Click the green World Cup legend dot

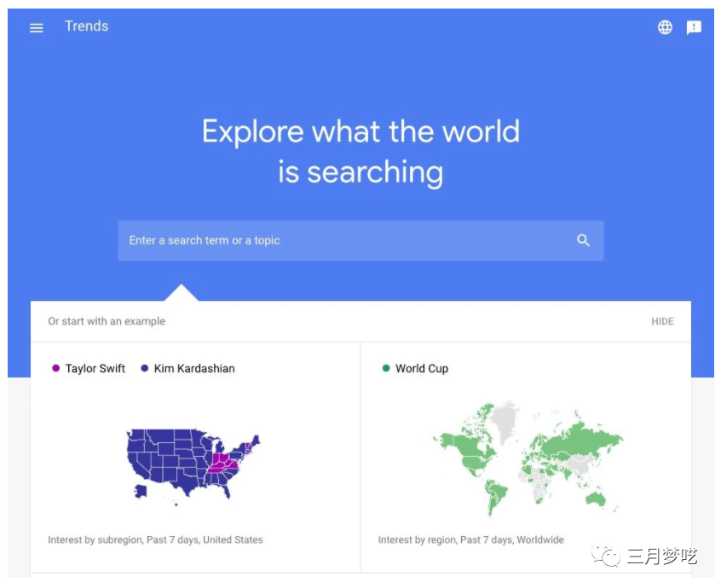point(386,368)
